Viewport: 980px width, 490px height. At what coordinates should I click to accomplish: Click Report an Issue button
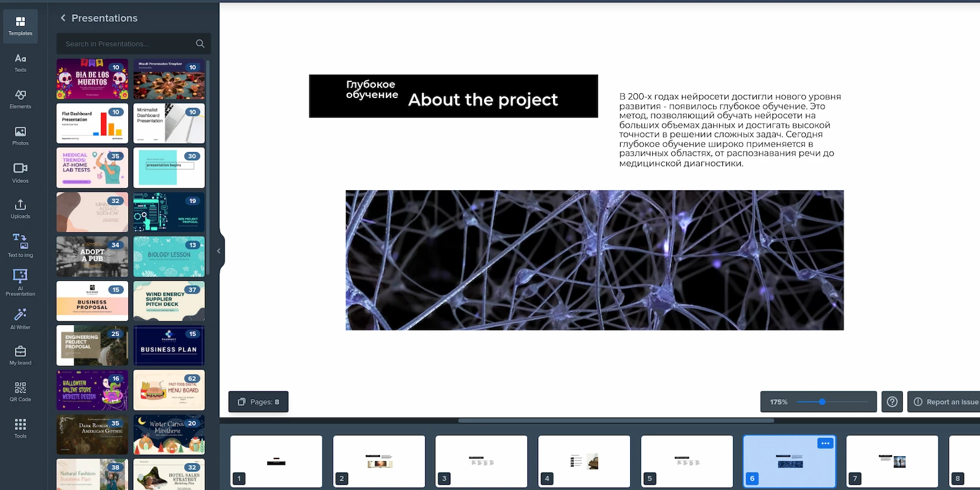tap(946, 402)
